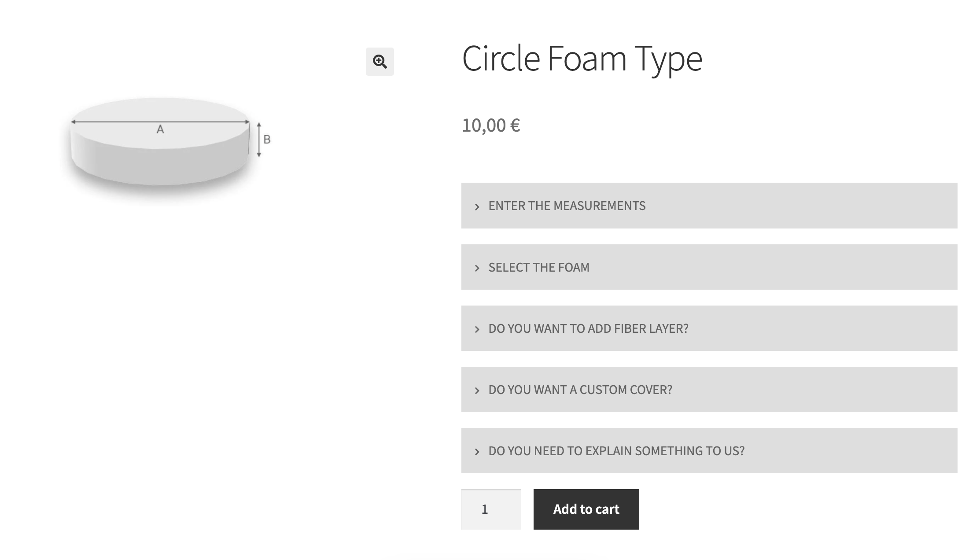Click the 10,00 € price text
The height and width of the screenshot is (560, 980).
coord(491,125)
